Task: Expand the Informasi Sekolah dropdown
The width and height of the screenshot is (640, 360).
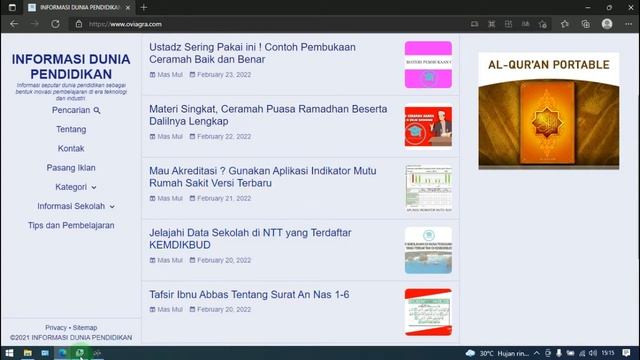Action: pyautogui.click(x=76, y=206)
